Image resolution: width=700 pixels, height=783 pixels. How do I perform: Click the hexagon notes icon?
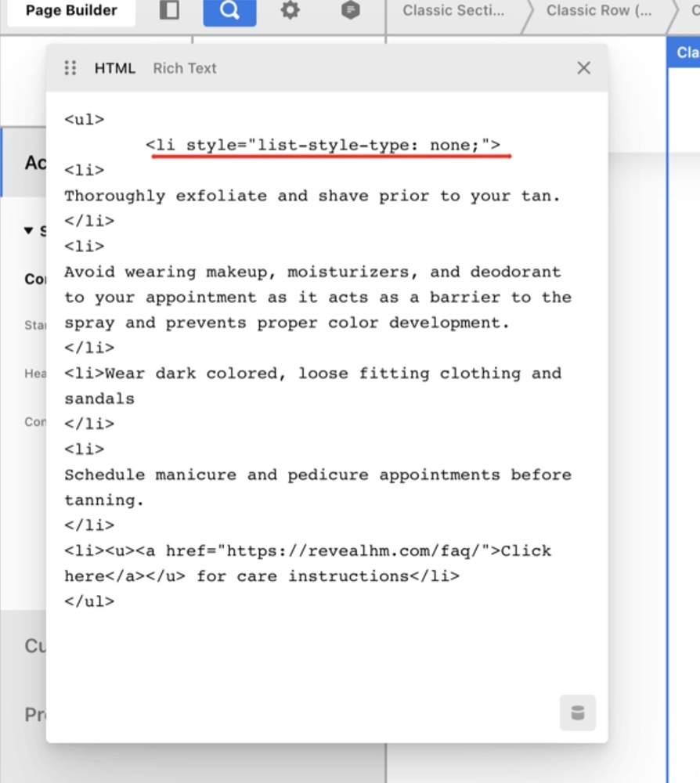point(351,11)
